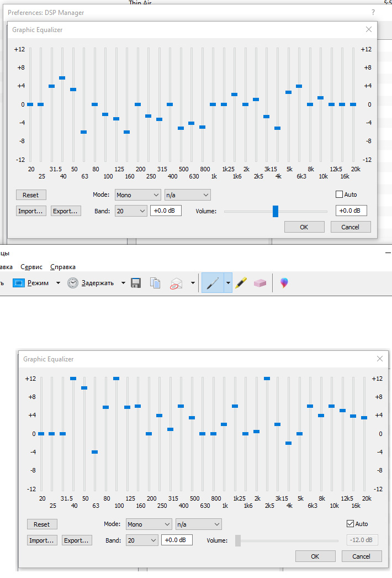Click the Save snip floppy disk icon
The width and height of the screenshot is (392, 578).
tap(136, 283)
